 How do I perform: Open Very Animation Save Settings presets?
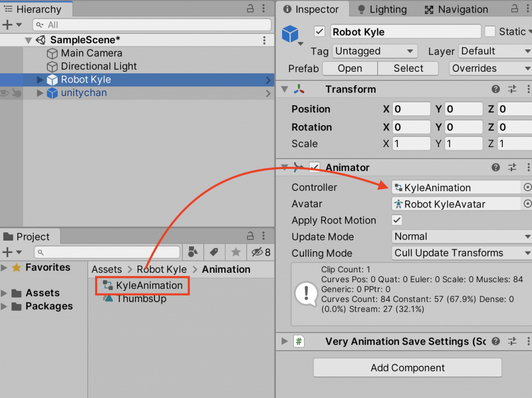(512, 341)
